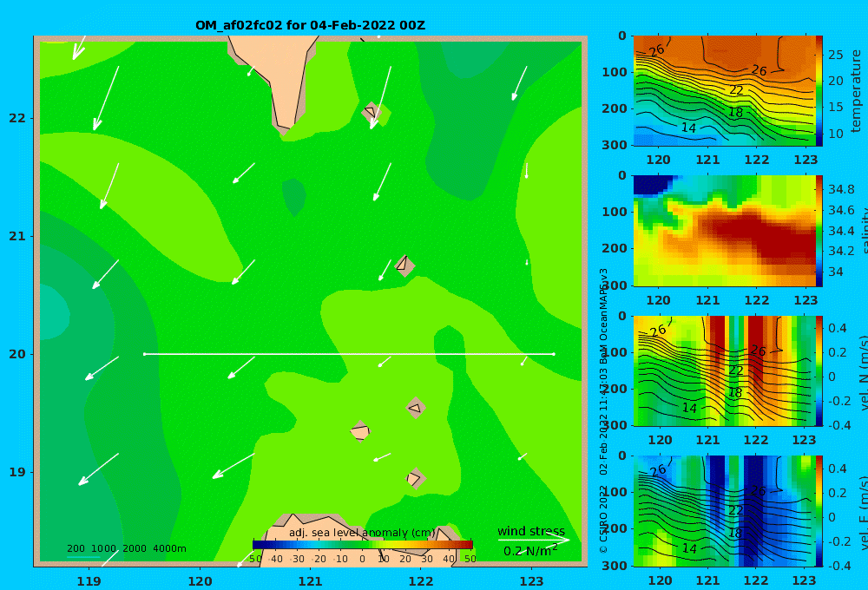Screen dimensions: 868x590
Task: Click the northward velocity cross-section panel
Action: [724, 370]
